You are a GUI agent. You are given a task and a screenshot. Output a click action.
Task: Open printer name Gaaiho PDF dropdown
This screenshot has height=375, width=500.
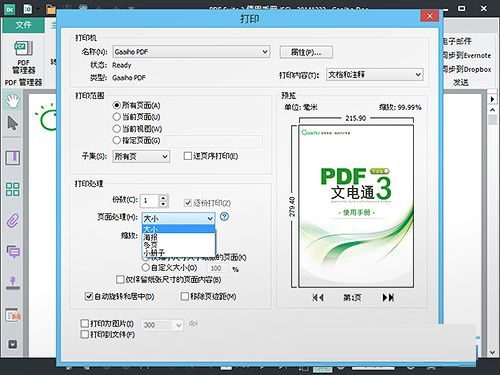191,52
